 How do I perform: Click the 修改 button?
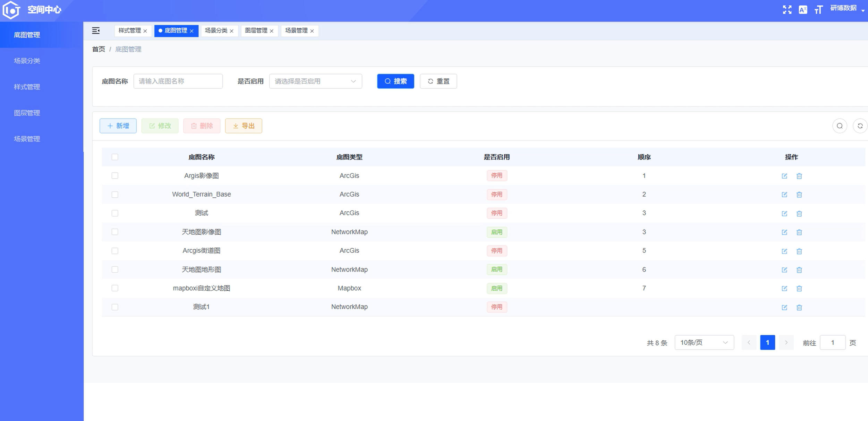coord(160,126)
